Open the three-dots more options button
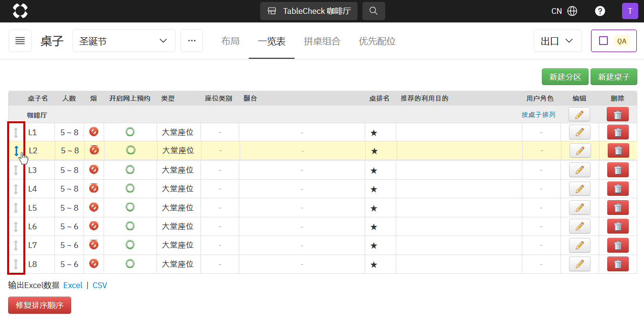The height and width of the screenshot is (321, 644). coord(192,41)
